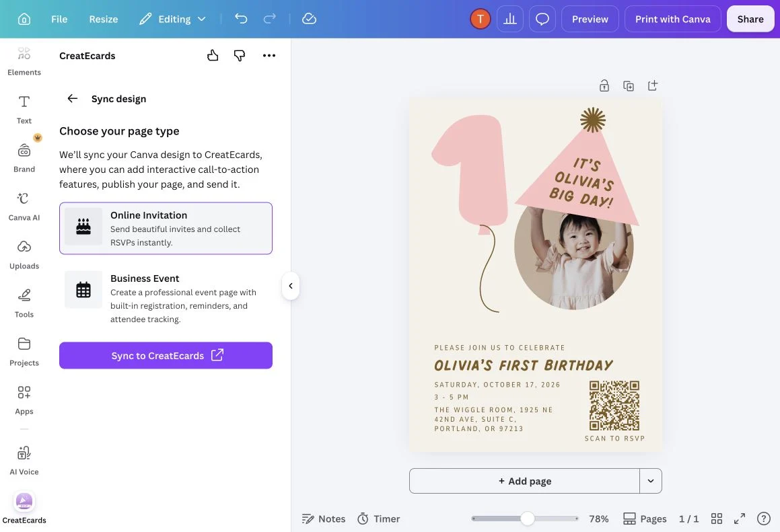This screenshot has width=780, height=532.
Task: Open the user avatar T
Action: [x=480, y=19]
